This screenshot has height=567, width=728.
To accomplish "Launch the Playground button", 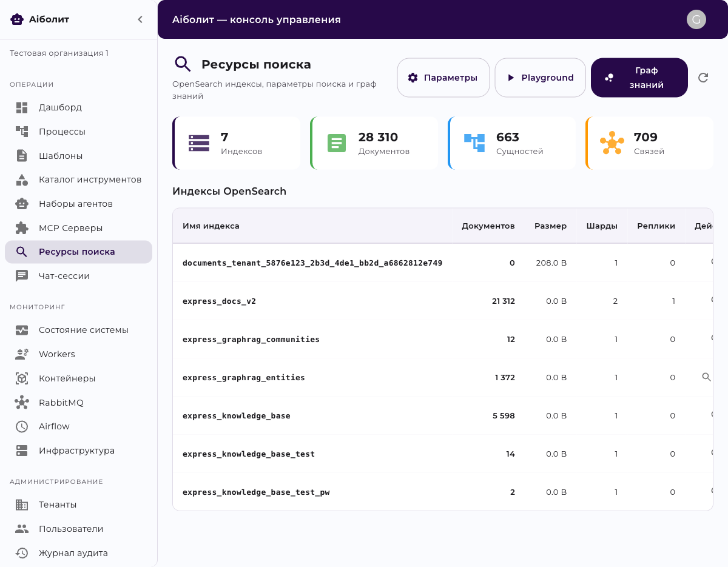I will point(540,78).
